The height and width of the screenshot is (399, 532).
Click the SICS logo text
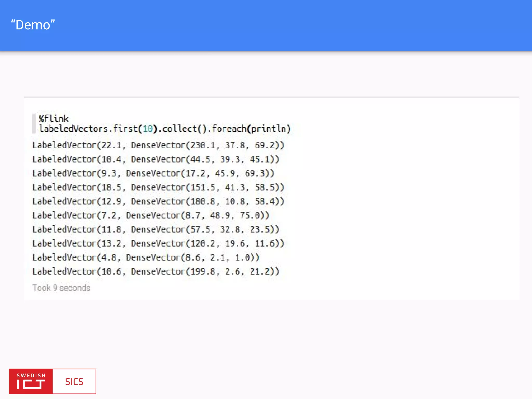click(74, 382)
